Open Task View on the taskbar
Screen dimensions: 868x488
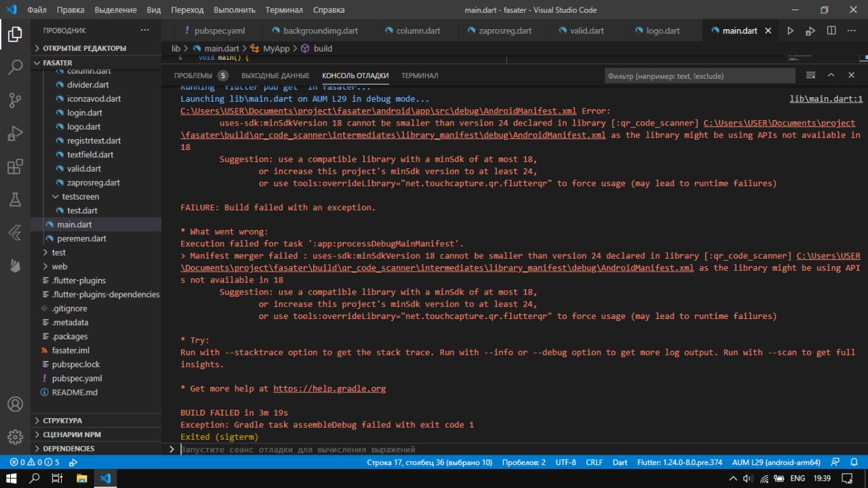(58, 478)
